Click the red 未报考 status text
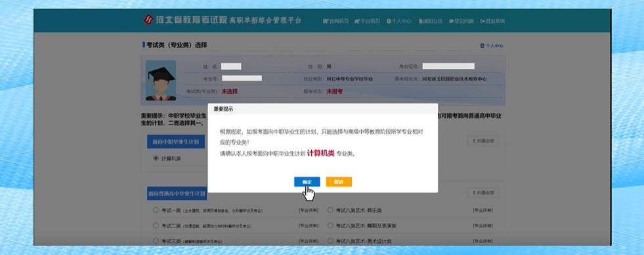The height and width of the screenshot is (255, 644). point(334,92)
